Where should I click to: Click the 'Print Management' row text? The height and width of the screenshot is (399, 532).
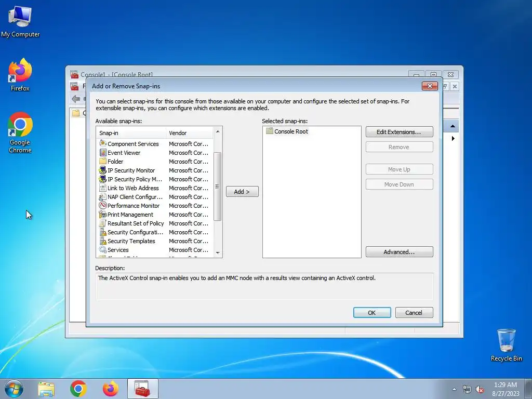coord(130,215)
